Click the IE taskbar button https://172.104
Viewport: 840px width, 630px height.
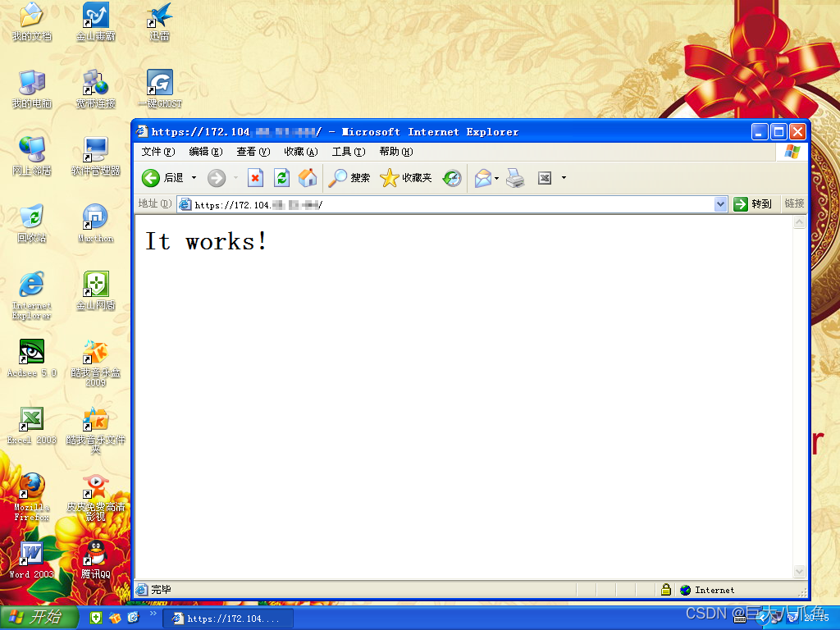click(228, 619)
